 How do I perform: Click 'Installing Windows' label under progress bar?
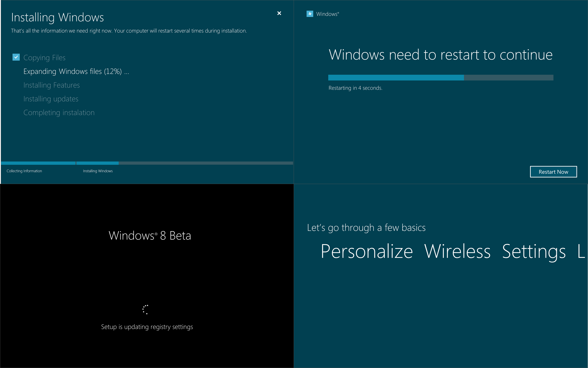pyautogui.click(x=98, y=171)
